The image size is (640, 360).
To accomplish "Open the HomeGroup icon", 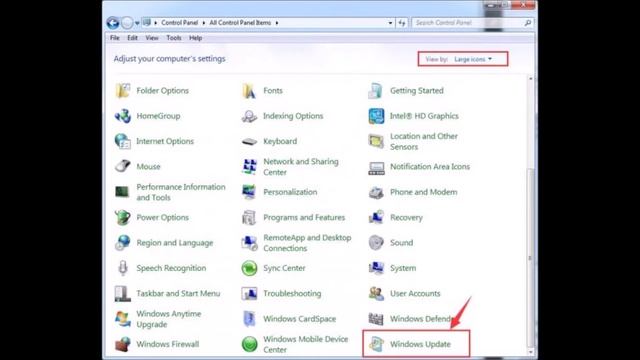I will point(122,116).
